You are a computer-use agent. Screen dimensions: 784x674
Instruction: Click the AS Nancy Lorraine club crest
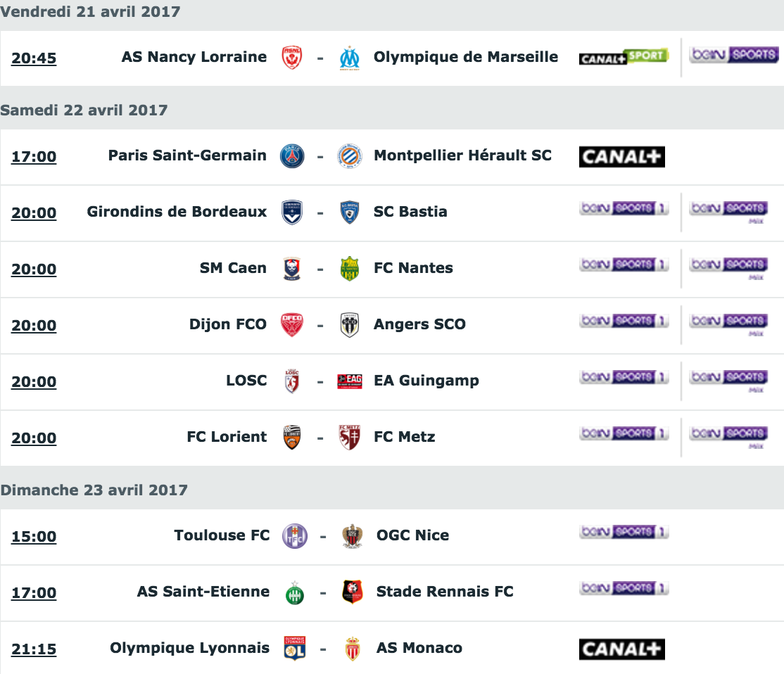click(x=291, y=58)
